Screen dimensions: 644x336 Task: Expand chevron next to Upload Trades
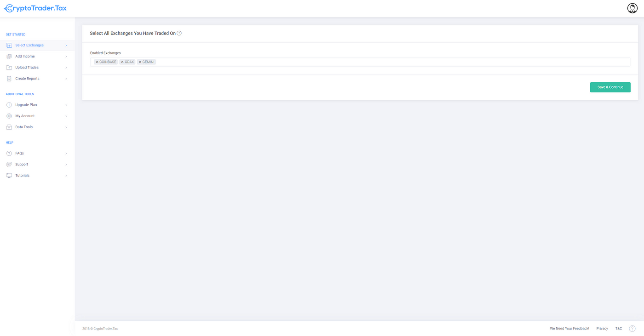(x=66, y=68)
